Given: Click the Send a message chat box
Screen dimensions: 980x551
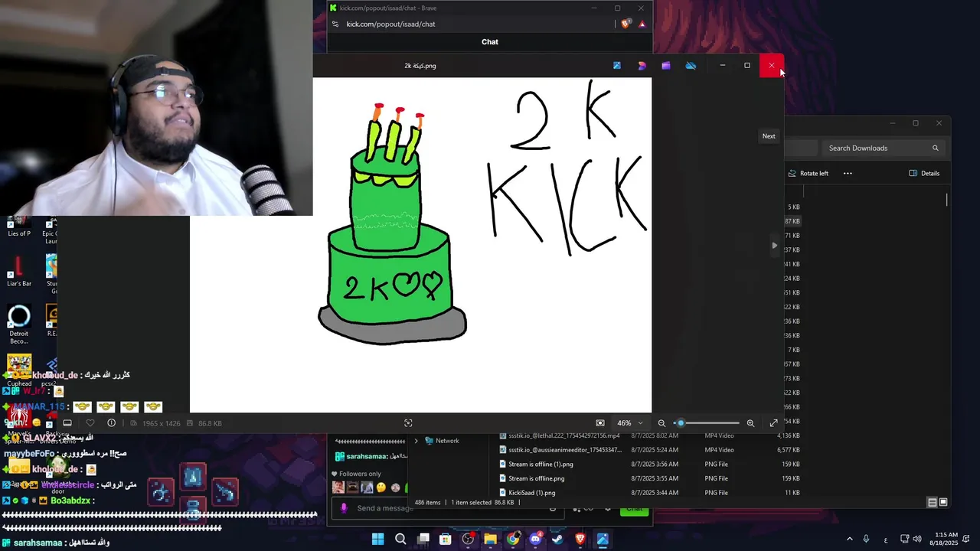Looking at the screenshot, I should [x=448, y=508].
